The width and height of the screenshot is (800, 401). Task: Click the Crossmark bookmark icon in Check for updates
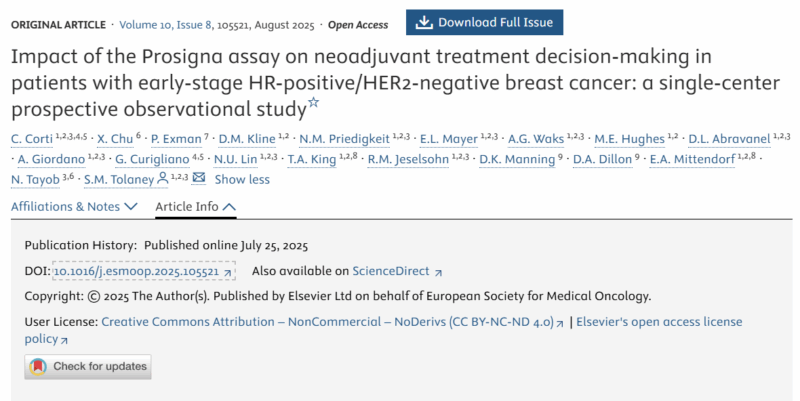tap(38, 366)
